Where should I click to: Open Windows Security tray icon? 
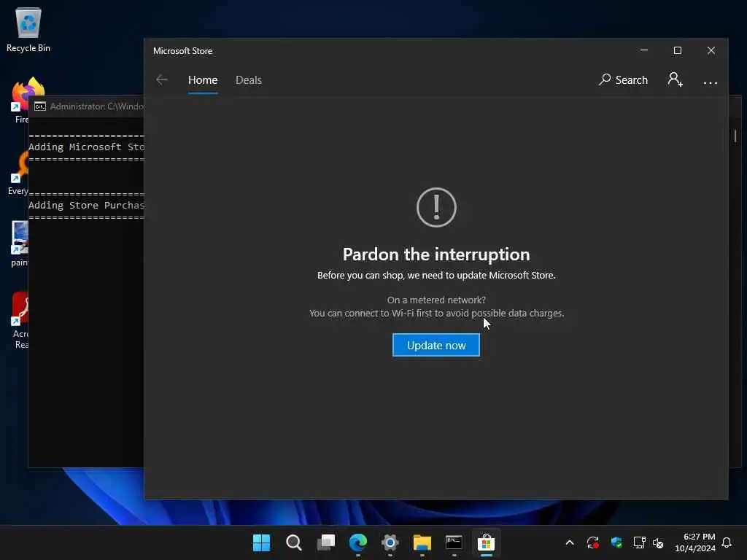[x=616, y=542]
